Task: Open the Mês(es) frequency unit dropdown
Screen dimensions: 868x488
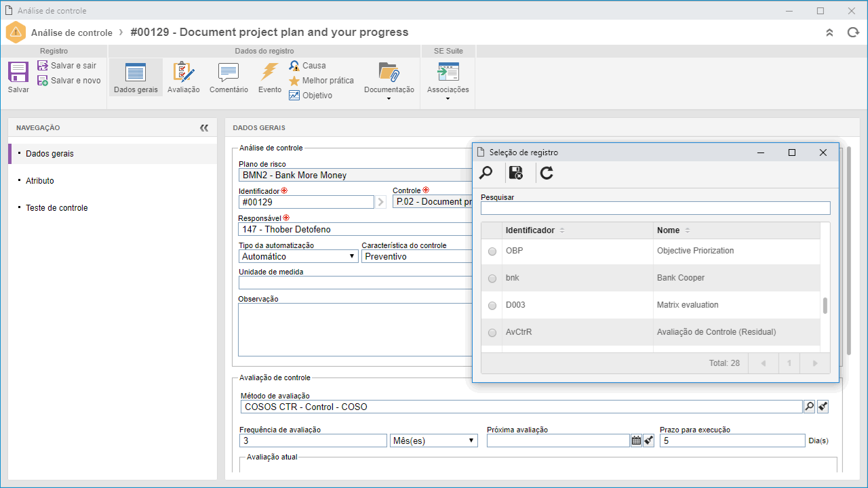Action: pos(434,441)
